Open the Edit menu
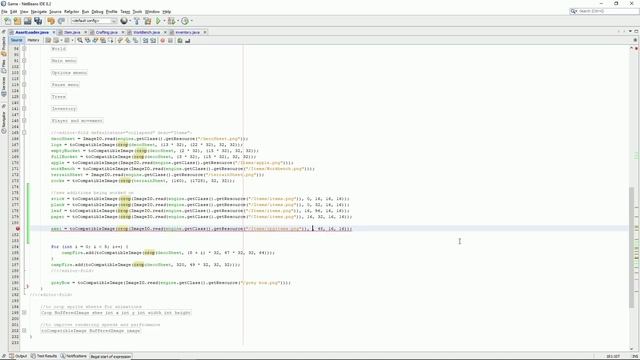 13,12
